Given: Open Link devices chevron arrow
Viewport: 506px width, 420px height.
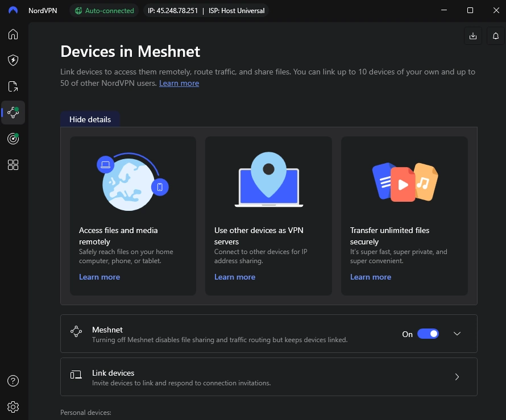Looking at the screenshot, I should (x=457, y=377).
